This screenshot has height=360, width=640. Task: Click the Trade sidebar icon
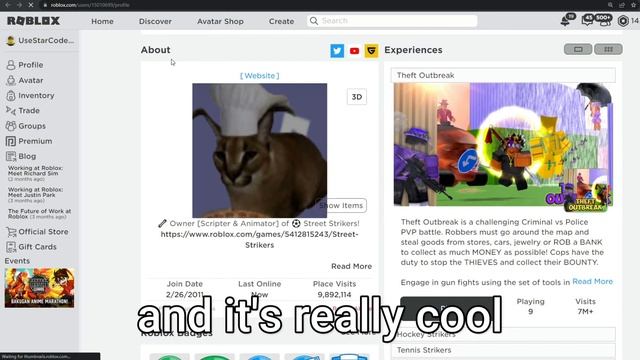point(11,111)
